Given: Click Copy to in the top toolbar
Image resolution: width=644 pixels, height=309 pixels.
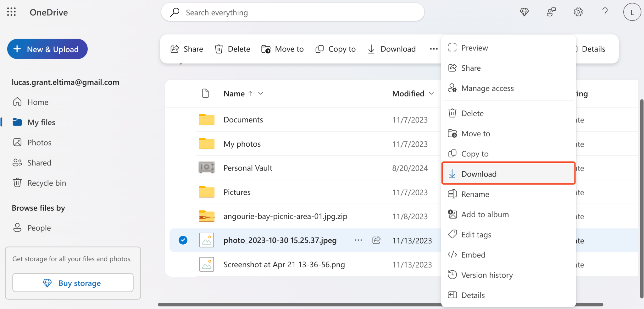Looking at the screenshot, I should click(x=336, y=49).
